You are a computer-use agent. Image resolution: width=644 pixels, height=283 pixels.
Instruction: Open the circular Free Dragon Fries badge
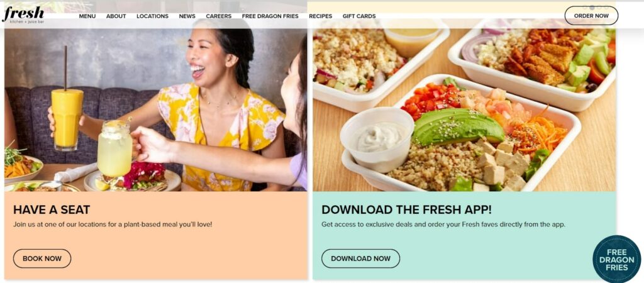point(616,258)
